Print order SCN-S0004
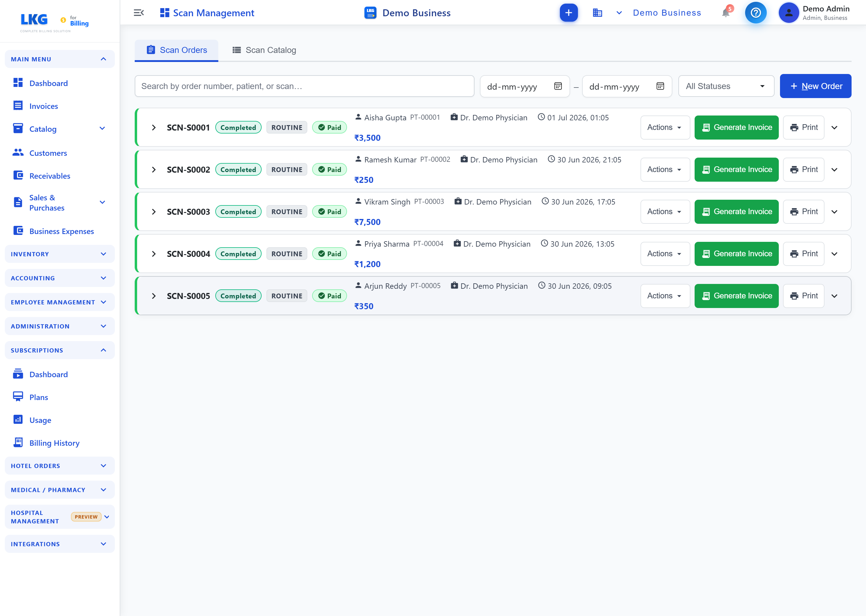Image resolution: width=866 pixels, height=616 pixels. 803,254
